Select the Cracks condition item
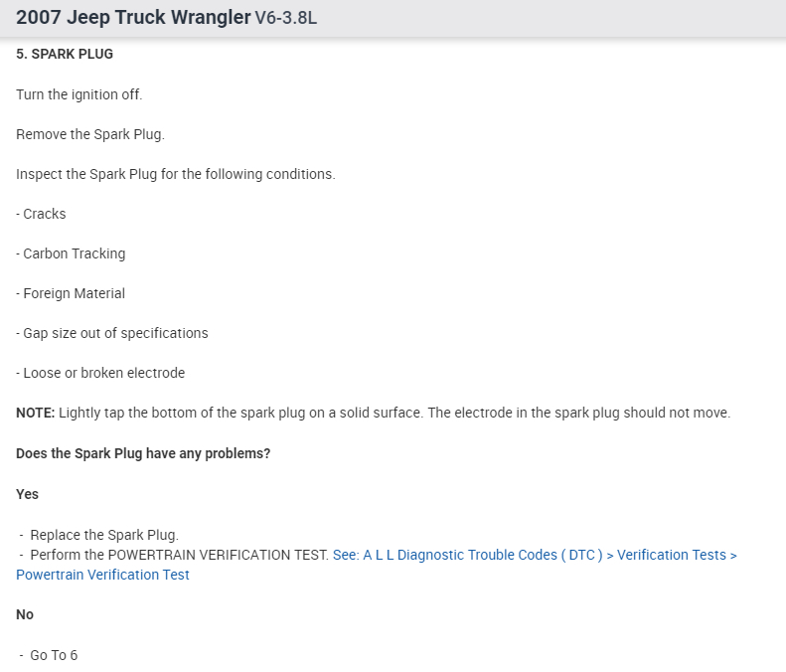 click(44, 214)
